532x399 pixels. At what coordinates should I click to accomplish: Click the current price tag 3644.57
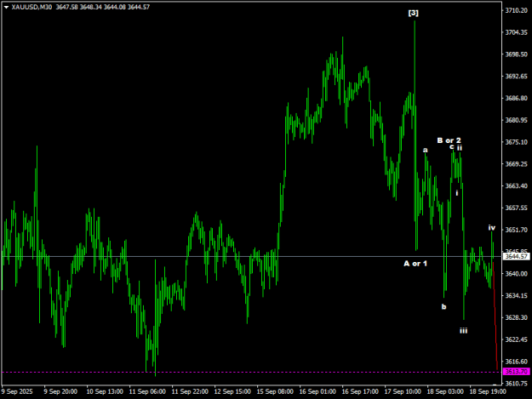click(517, 256)
